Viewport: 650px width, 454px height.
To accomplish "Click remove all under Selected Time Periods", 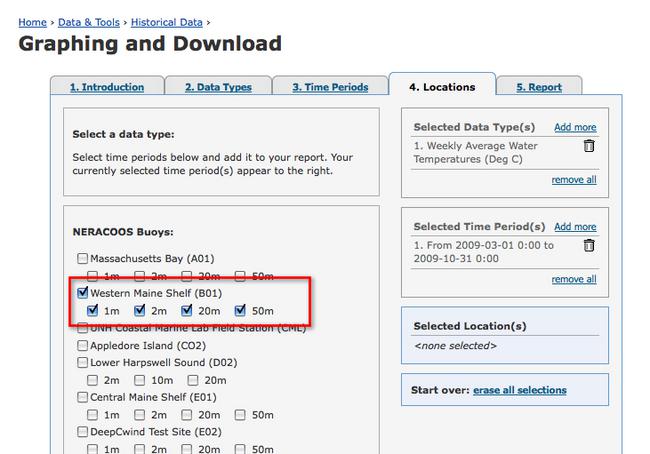I will tap(574, 279).
